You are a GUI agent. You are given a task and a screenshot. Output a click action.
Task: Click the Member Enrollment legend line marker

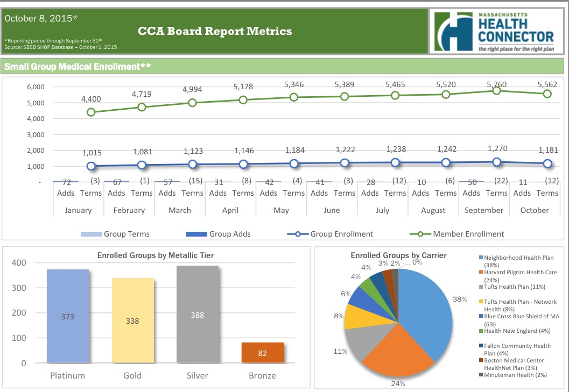pos(420,234)
